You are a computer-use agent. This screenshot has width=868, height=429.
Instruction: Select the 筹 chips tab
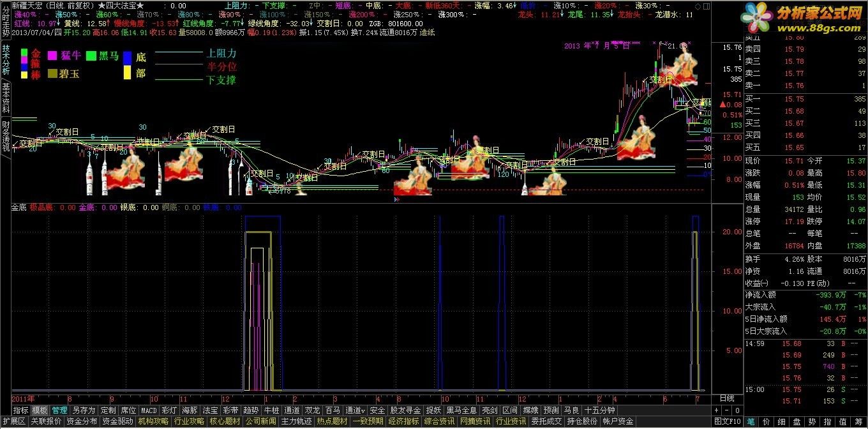859,421
